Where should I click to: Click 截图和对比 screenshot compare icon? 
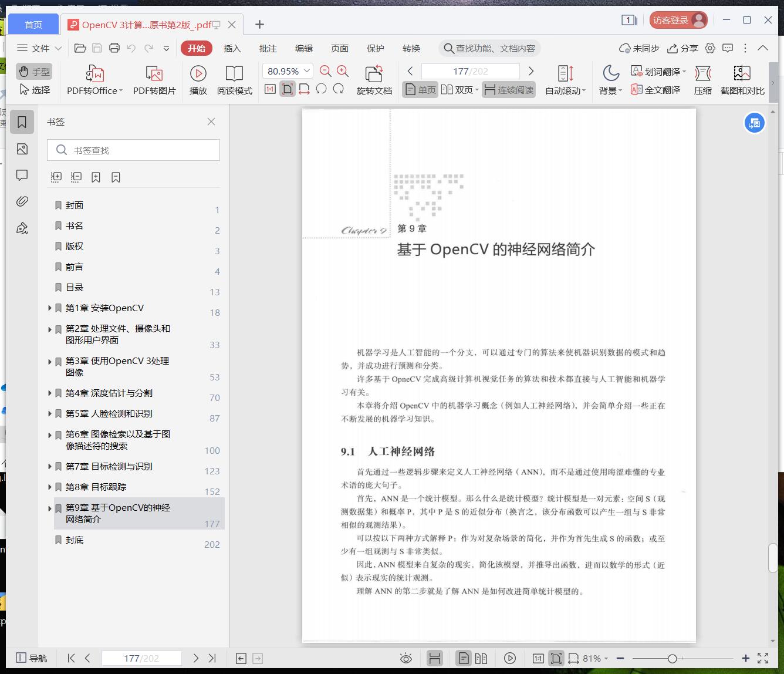click(742, 80)
